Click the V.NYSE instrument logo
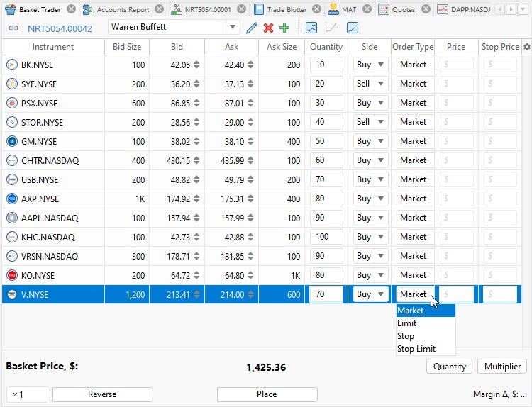 tap(12, 294)
